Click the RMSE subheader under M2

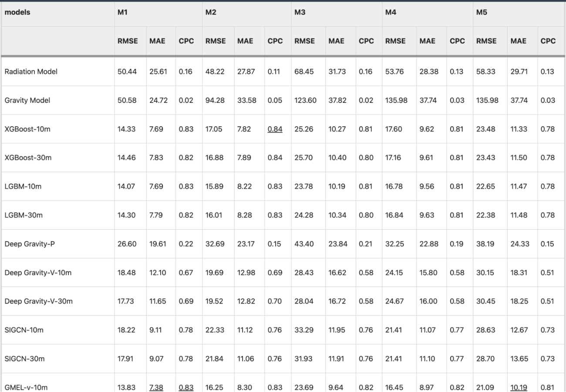216,41
